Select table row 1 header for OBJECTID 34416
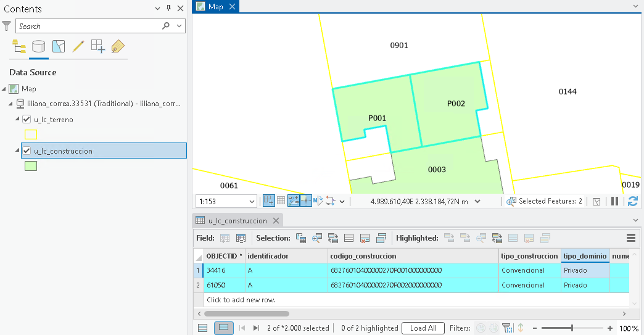The height and width of the screenshot is (335, 644). [x=199, y=270]
